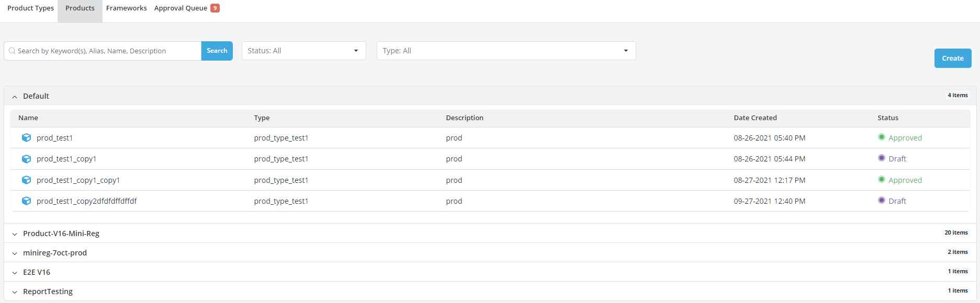Image resolution: width=980 pixels, height=303 pixels.
Task: Click the cube icon for prod_test1_copy1_copy1
Action: (x=26, y=180)
